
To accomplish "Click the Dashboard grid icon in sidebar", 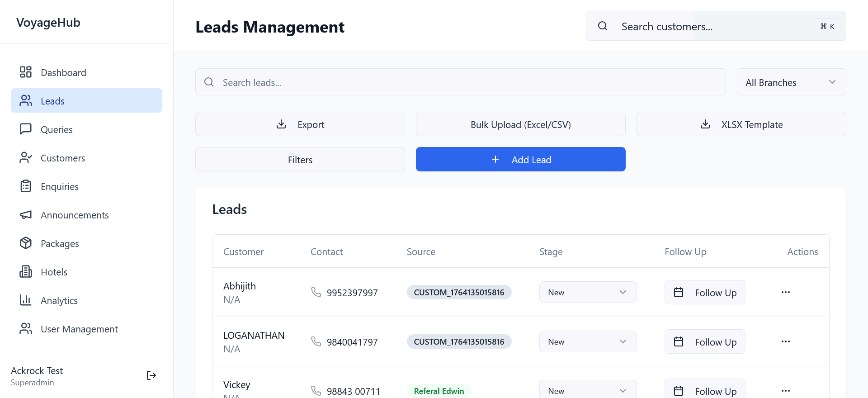I will pos(26,72).
